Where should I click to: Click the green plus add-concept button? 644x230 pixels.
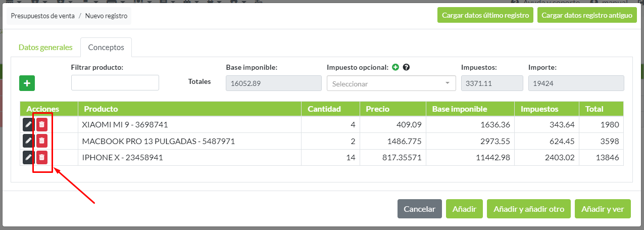[x=27, y=83]
